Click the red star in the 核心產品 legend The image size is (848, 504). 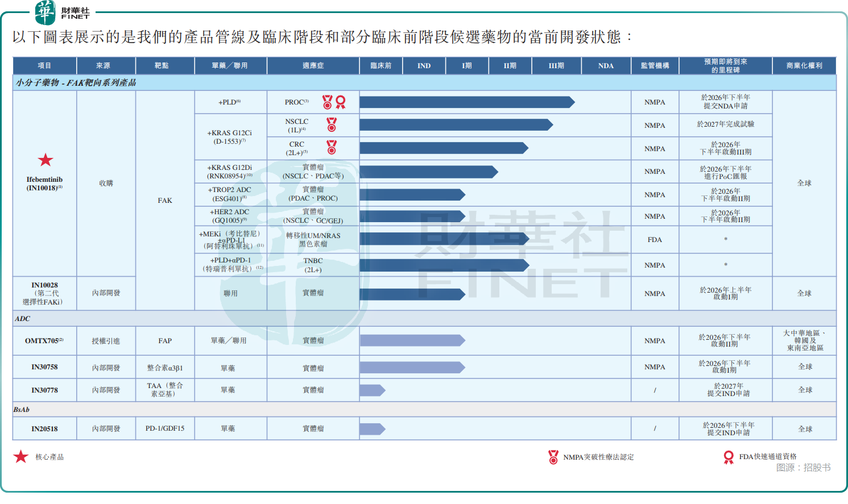pyautogui.click(x=21, y=457)
